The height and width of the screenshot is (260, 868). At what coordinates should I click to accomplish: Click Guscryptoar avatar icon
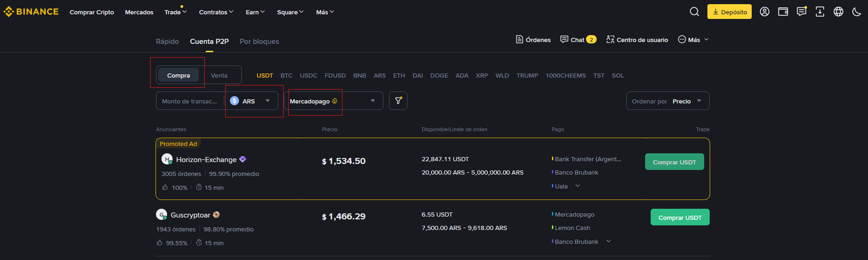(x=162, y=215)
